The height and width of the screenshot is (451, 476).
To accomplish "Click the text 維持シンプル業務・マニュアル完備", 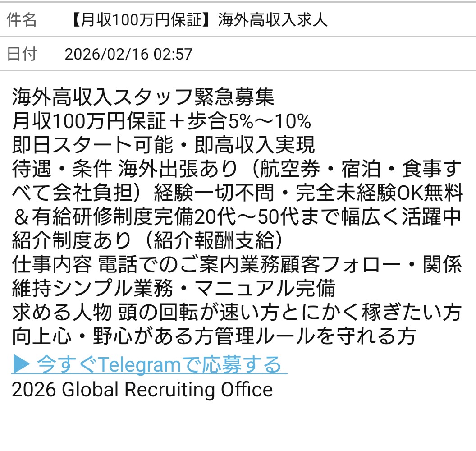I will (x=174, y=291).
